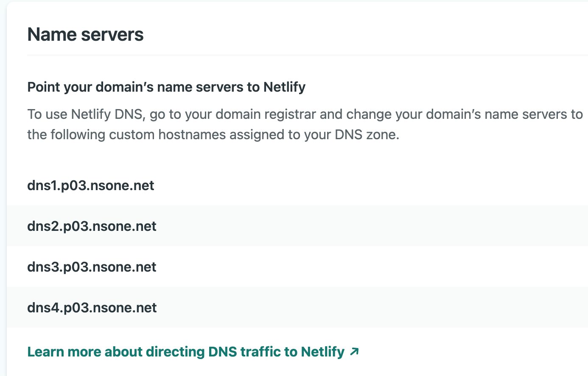The height and width of the screenshot is (376, 588).
Task: Click the line starting the following custom hostnames
Action: [213, 135]
